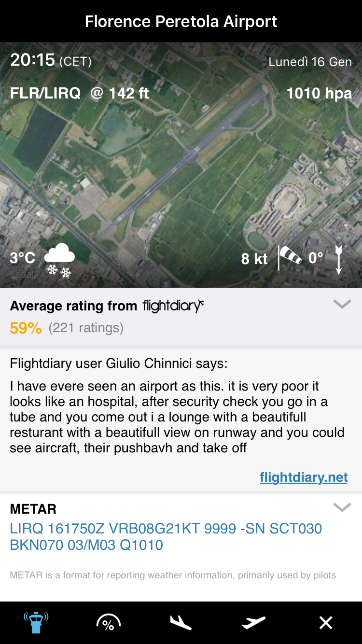The image size is (362, 644).
Task: Close the airport view with X icon
Action: pyautogui.click(x=326, y=623)
